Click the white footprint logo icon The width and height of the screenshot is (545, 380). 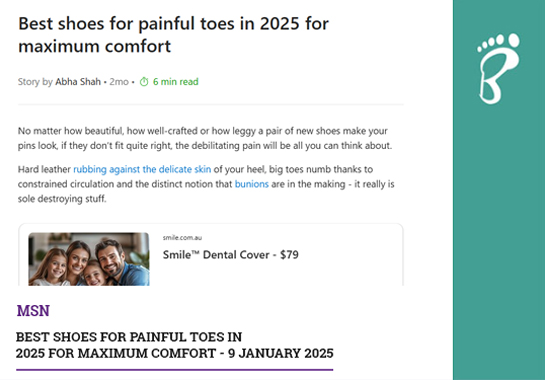pyautogui.click(x=498, y=68)
